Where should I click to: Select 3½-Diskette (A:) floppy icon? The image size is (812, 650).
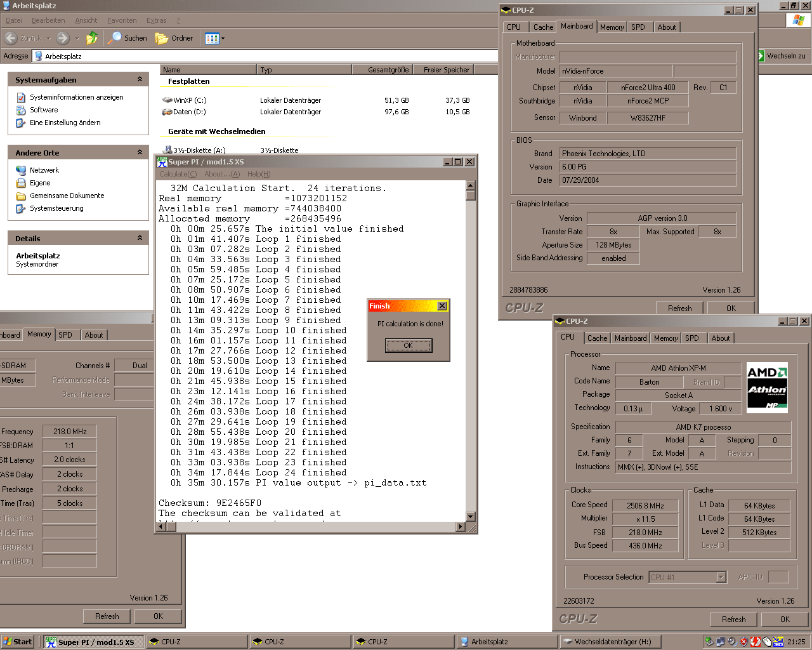point(168,150)
